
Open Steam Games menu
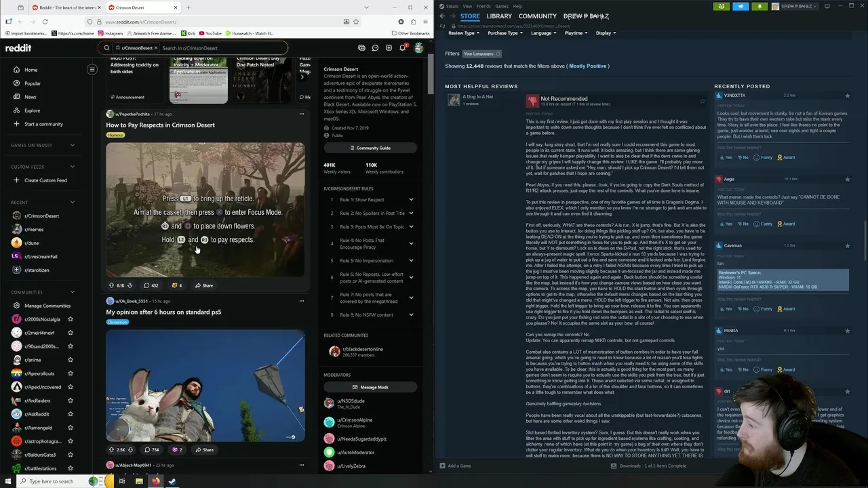(x=502, y=6)
